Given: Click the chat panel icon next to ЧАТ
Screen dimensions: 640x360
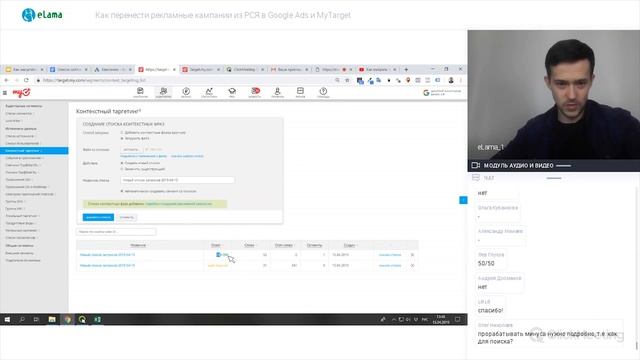Looking at the screenshot, I should pyautogui.click(x=476, y=178).
